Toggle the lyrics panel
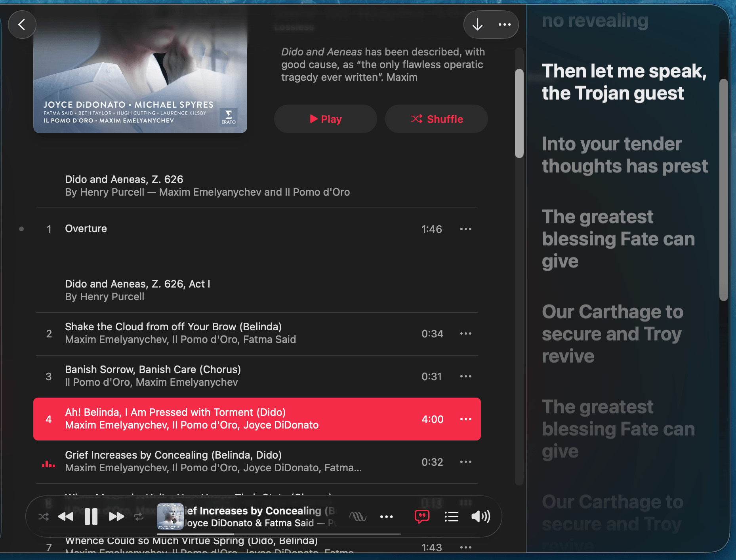 [422, 516]
